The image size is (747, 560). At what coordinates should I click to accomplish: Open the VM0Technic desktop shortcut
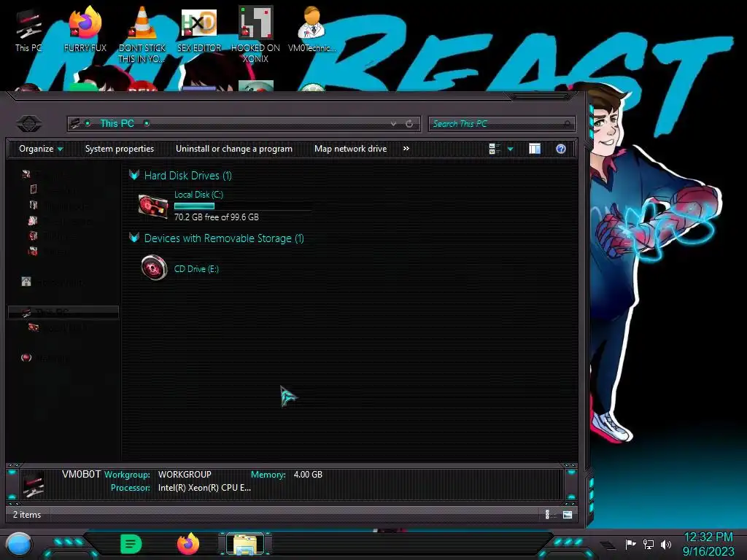point(312,30)
